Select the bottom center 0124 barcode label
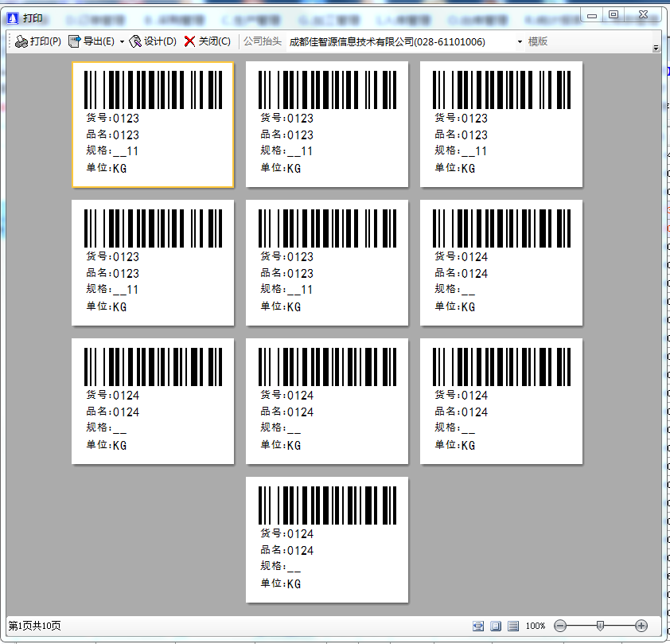Image resolution: width=670 pixels, height=644 pixels. 327,540
